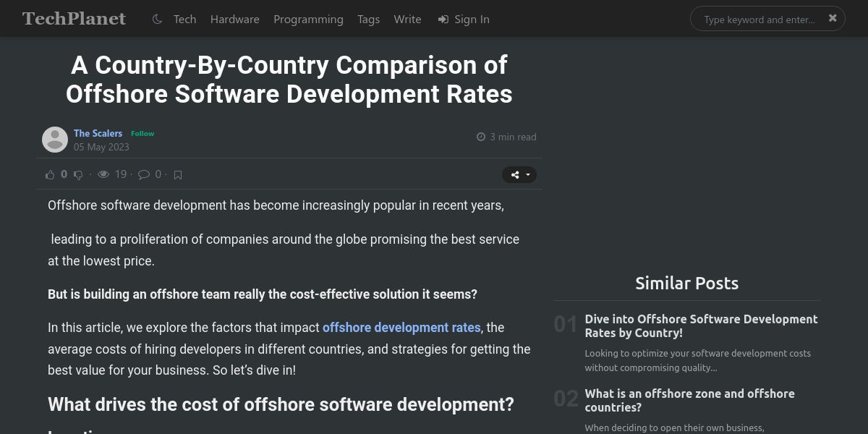Open the offshore development rates link
This screenshot has height=434, width=868.
401,328
